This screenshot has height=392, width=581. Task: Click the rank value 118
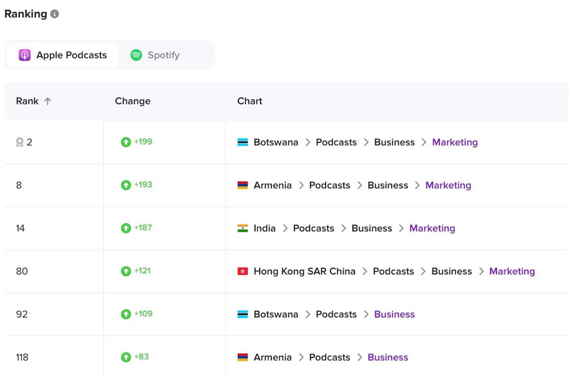22,357
